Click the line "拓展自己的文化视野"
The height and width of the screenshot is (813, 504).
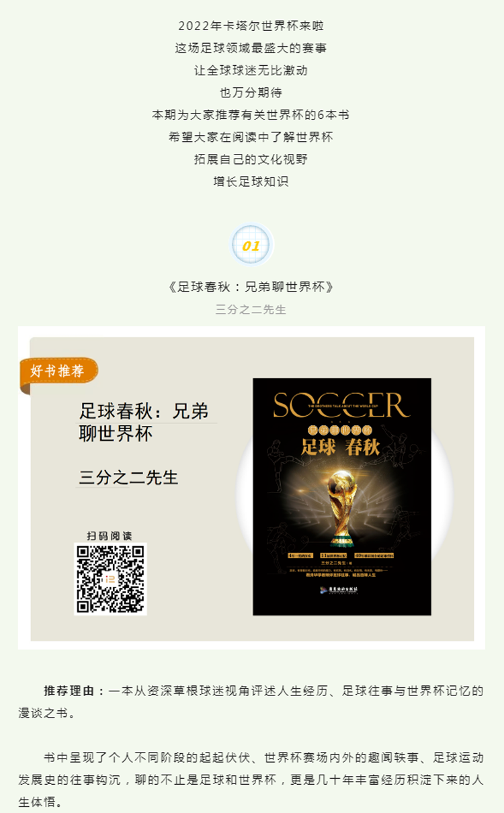(251, 159)
